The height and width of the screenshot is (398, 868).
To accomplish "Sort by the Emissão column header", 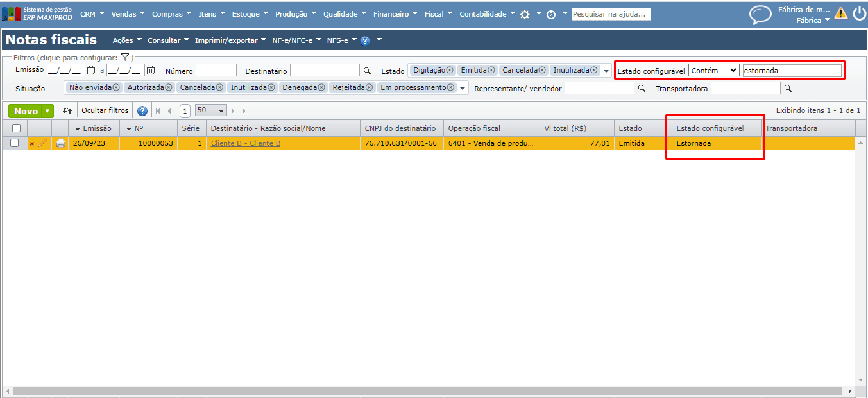I will tap(93, 128).
